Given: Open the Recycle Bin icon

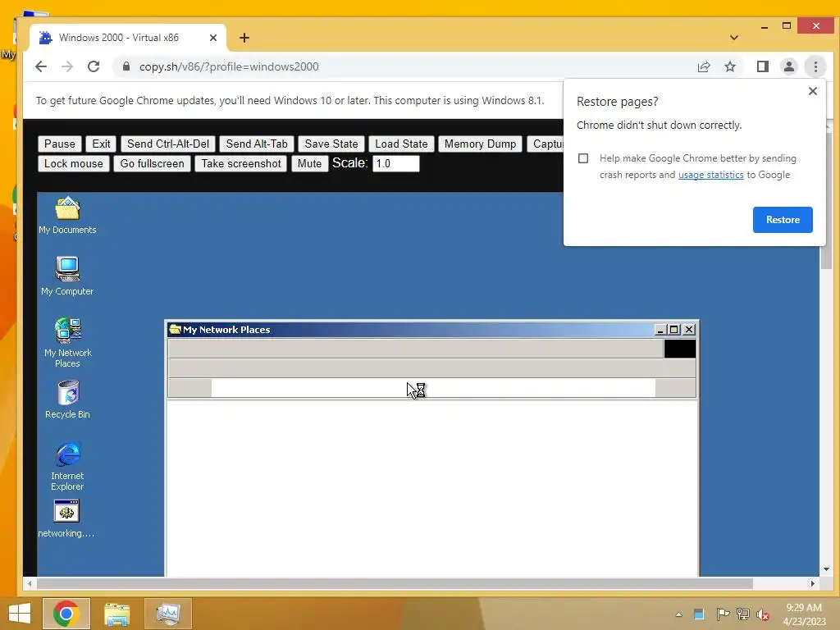Looking at the screenshot, I should click(x=67, y=399).
